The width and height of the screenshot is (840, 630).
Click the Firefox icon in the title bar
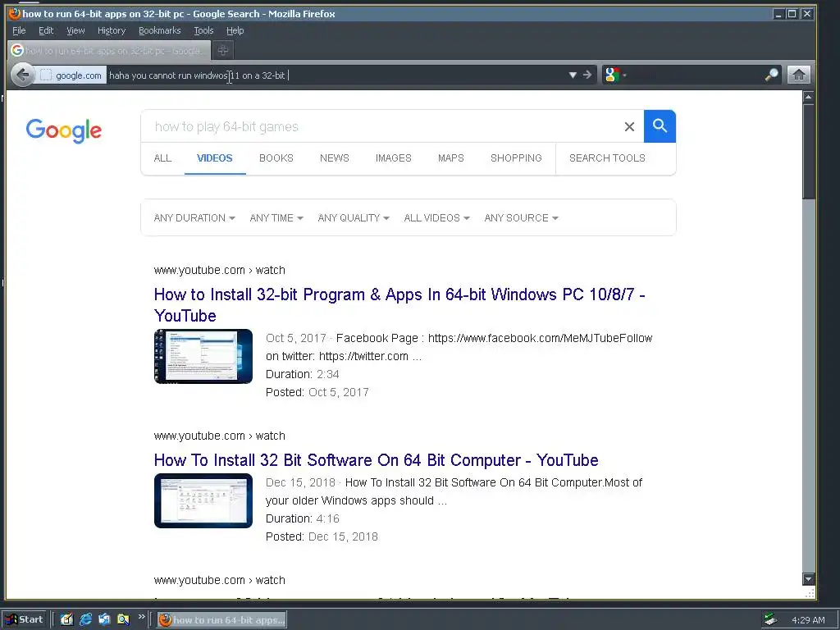tap(15, 13)
